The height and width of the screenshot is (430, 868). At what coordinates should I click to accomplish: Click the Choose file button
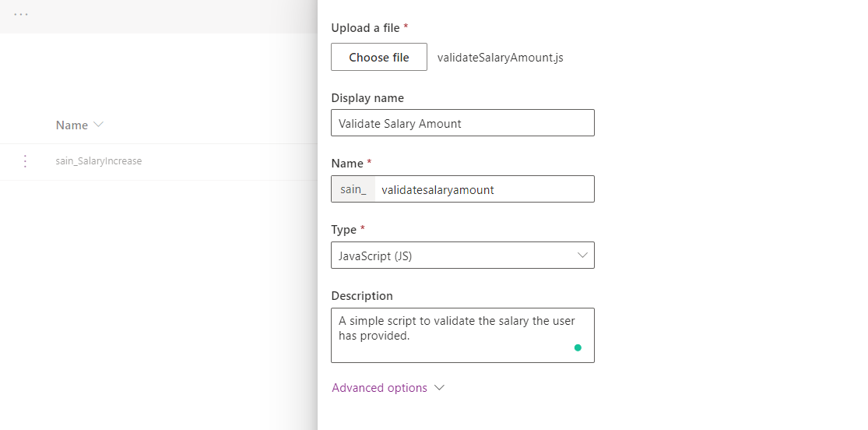(x=379, y=58)
